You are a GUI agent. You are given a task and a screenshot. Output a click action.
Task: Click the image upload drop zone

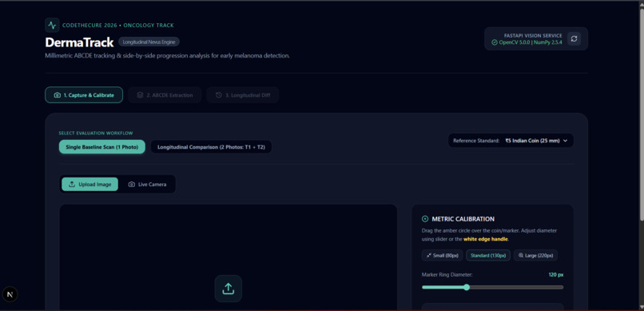(x=228, y=257)
